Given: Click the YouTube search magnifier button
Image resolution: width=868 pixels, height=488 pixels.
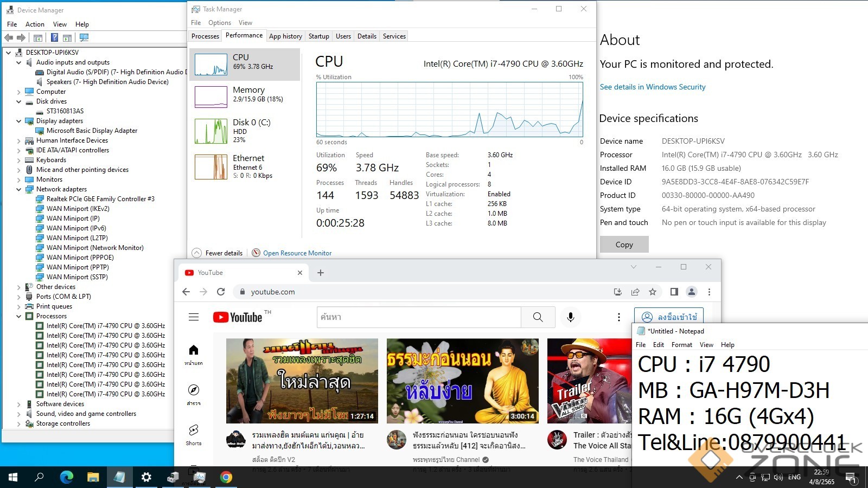Looking at the screenshot, I should click(x=538, y=317).
